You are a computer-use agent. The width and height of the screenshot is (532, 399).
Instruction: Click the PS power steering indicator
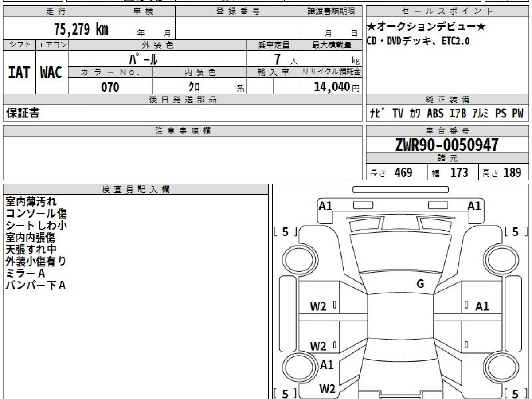(501, 113)
